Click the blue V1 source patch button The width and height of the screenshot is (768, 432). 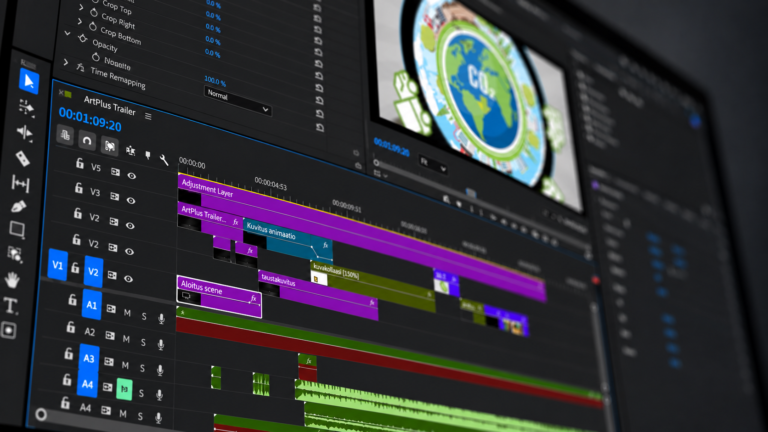(58, 265)
